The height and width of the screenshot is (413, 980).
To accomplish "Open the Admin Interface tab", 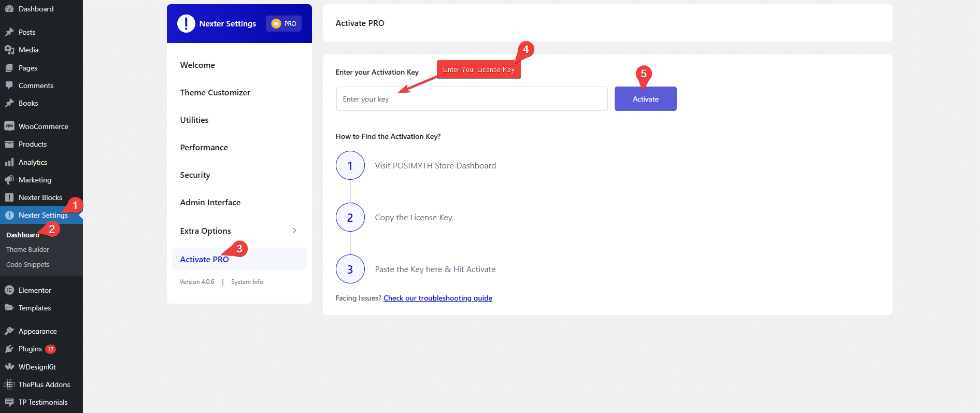I will [x=210, y=202].
